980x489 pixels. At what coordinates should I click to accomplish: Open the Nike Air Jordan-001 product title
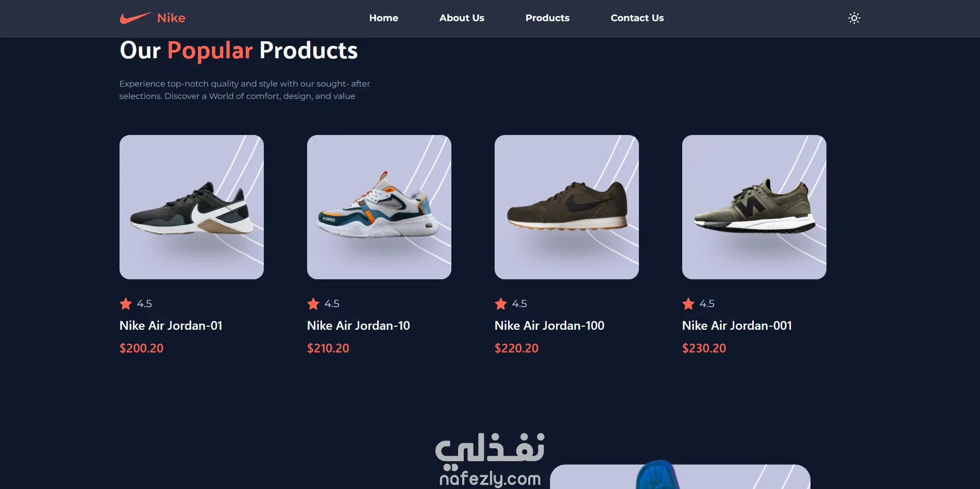tap(737, 326)
